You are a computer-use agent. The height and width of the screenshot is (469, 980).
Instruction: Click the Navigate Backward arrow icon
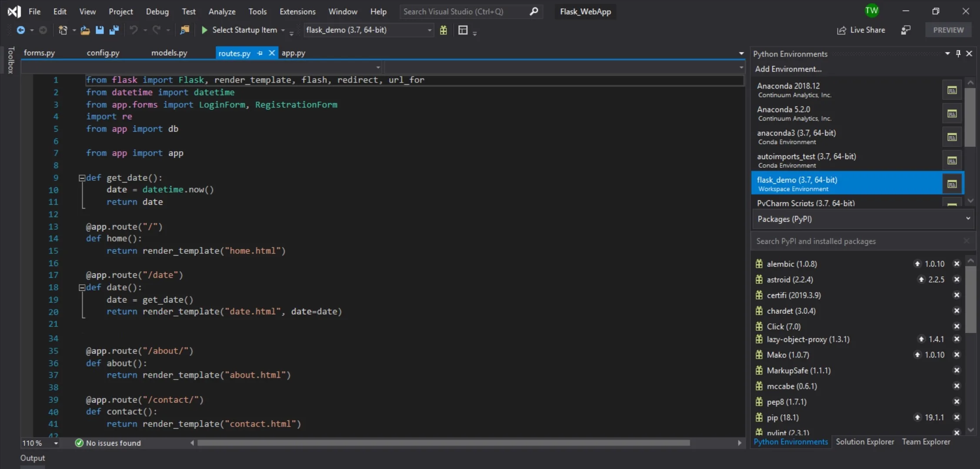point(22,30)
